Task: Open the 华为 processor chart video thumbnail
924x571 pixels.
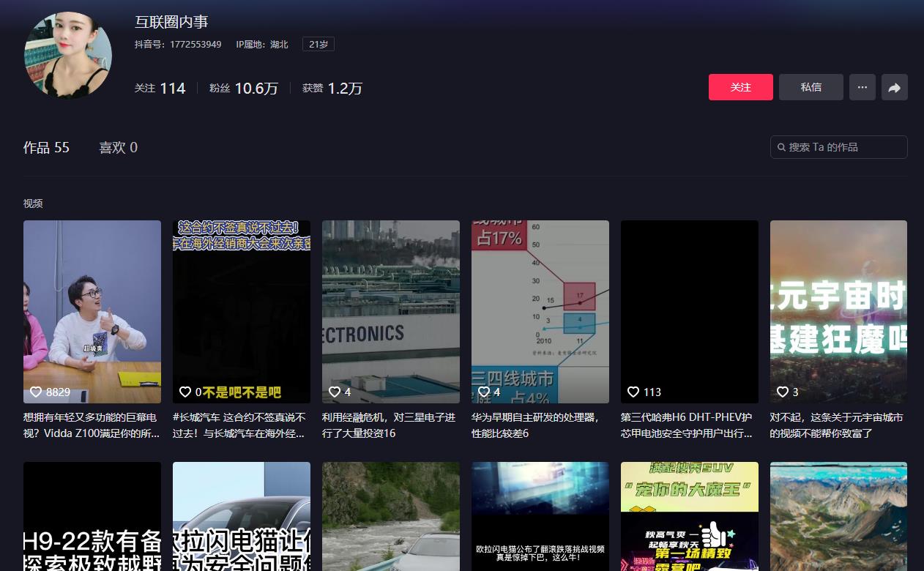Action: coord(540,312)
